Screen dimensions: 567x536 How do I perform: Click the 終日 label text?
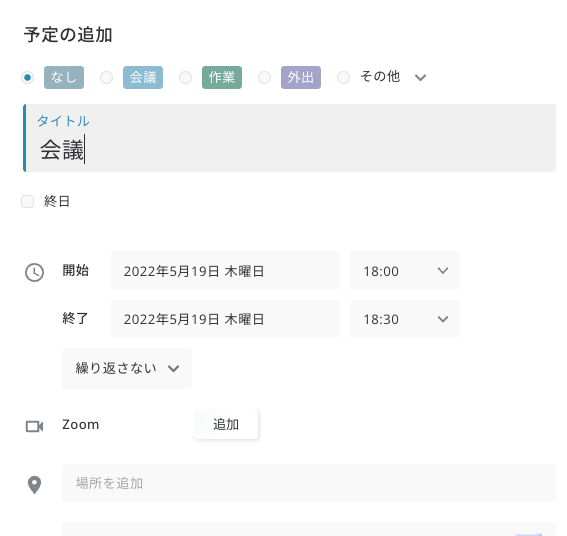tap(57, 201)
